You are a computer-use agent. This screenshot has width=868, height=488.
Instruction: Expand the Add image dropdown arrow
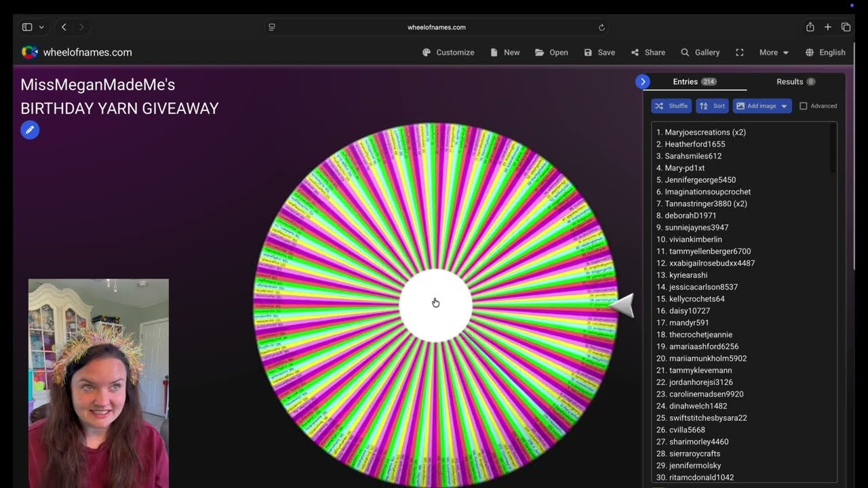(x=785, y=106)
